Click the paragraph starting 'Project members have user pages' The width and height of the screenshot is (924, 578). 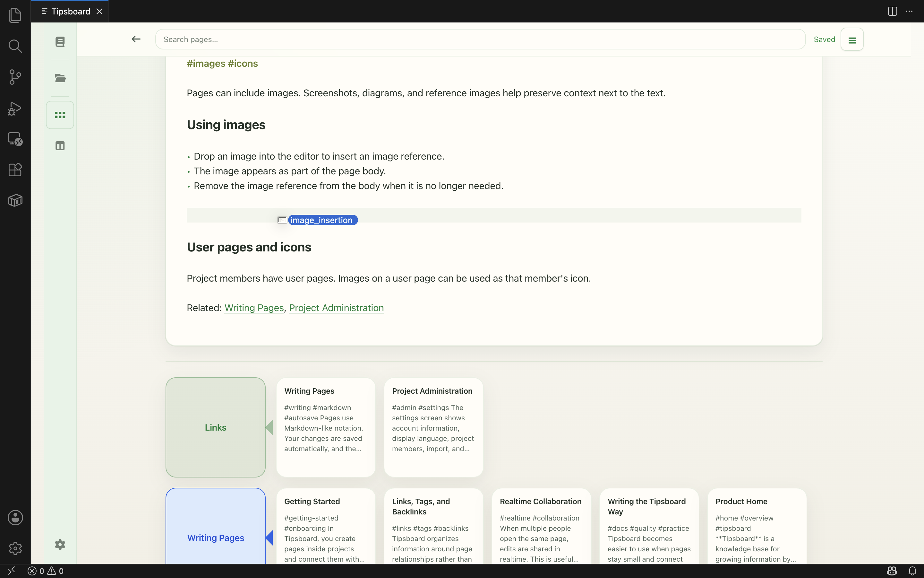point(389,278)
